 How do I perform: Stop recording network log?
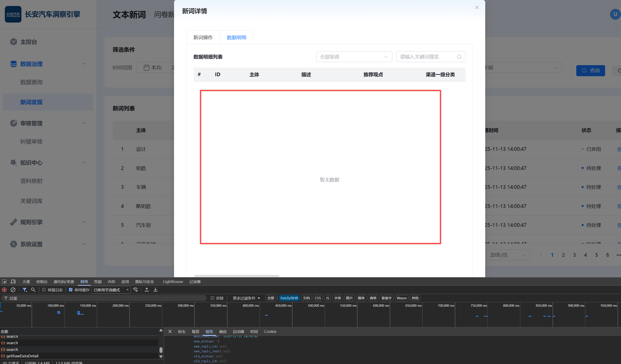coord(4,290)
